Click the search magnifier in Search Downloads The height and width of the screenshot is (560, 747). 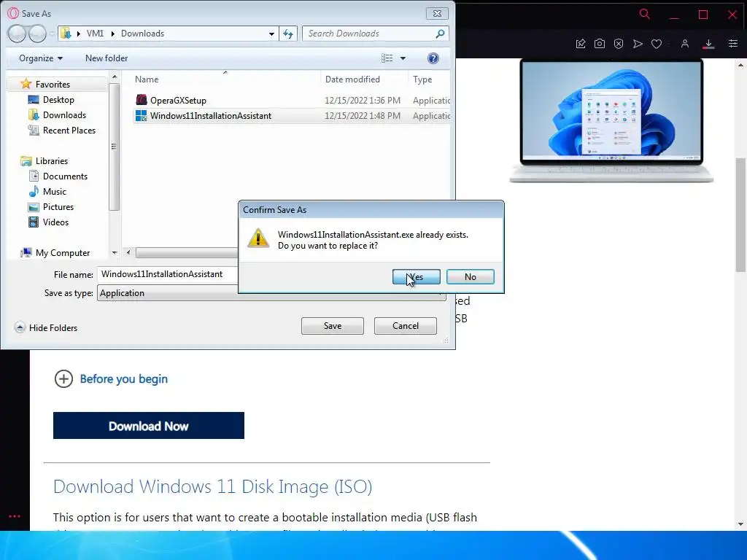point(440,34)
